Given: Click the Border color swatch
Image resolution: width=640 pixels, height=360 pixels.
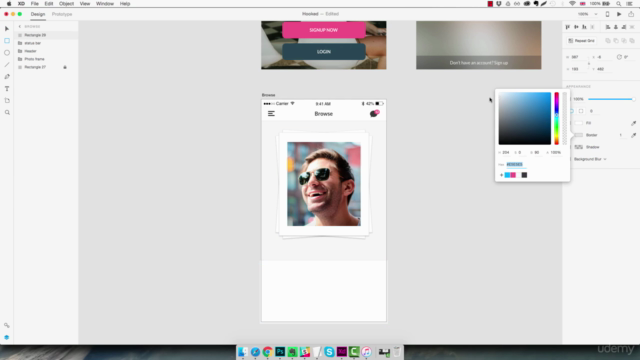Looking at the screenshot, I should [x=579, y=135].
